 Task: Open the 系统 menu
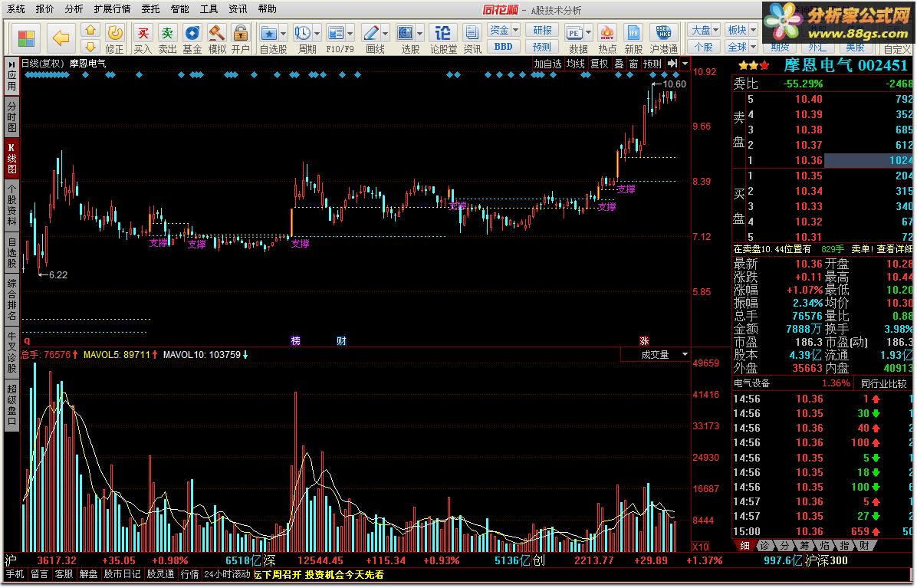click(16, 9)
